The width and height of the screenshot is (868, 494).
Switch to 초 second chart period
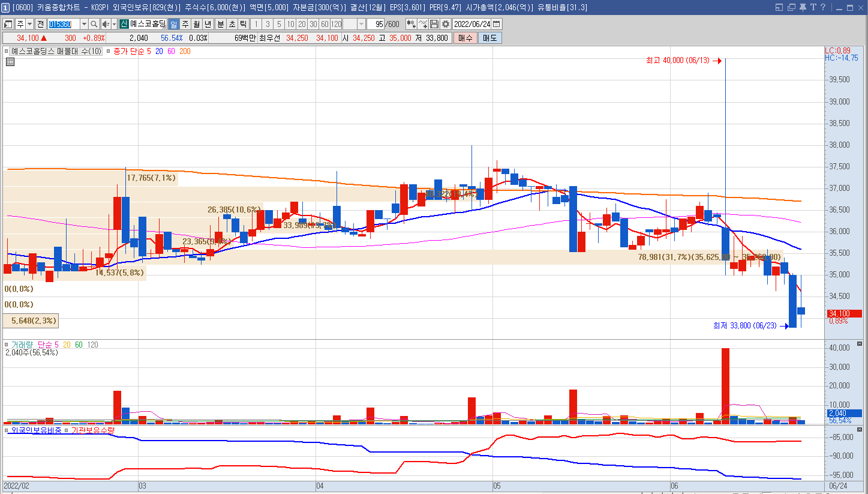232,24
